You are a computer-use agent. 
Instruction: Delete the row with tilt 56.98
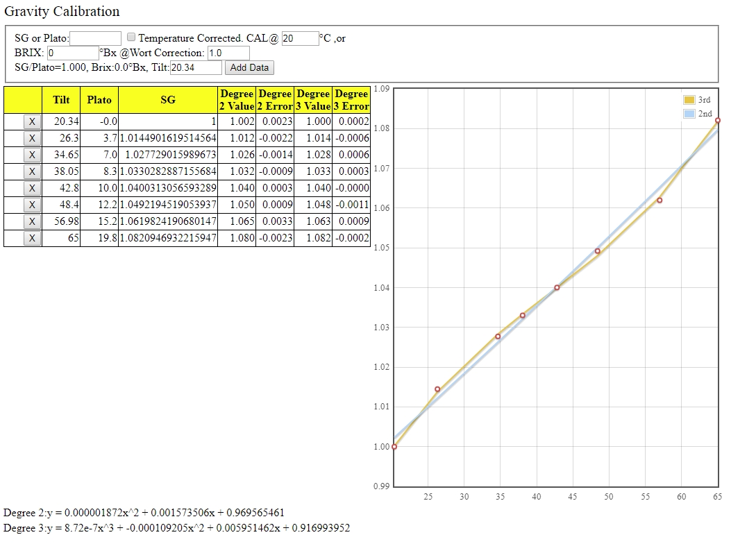[x=31, y=221]
